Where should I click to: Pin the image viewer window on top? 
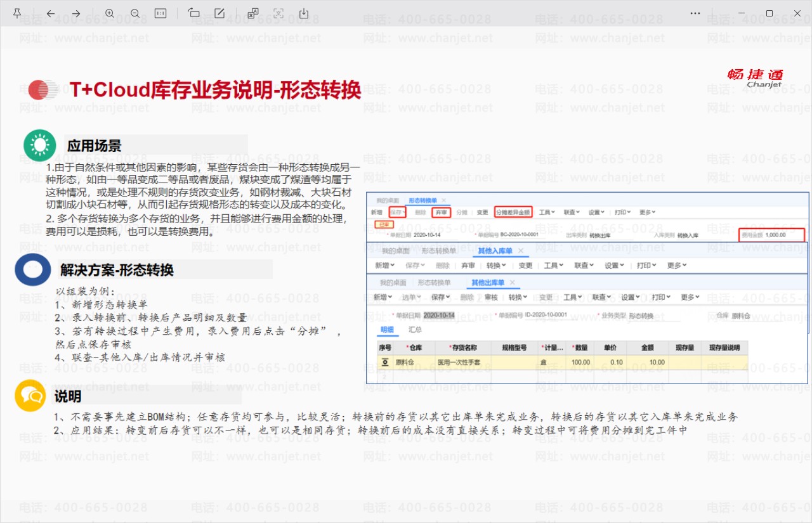pos(17,13)
